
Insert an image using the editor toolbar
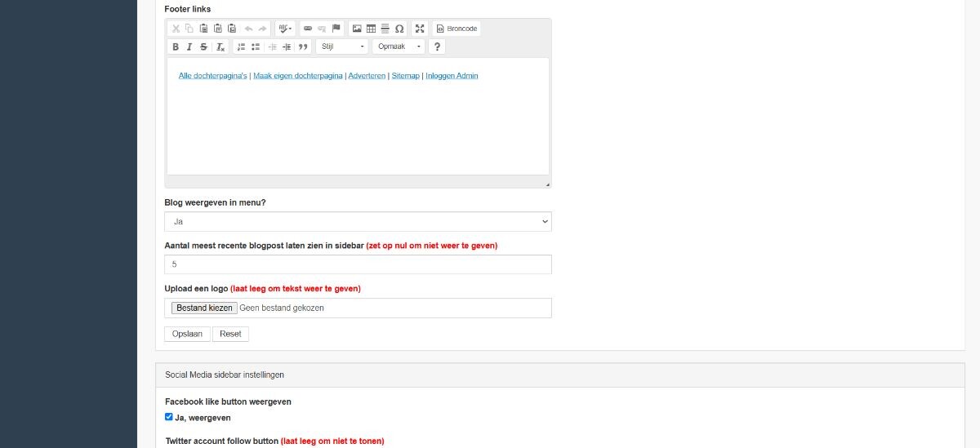coord(357,29)
